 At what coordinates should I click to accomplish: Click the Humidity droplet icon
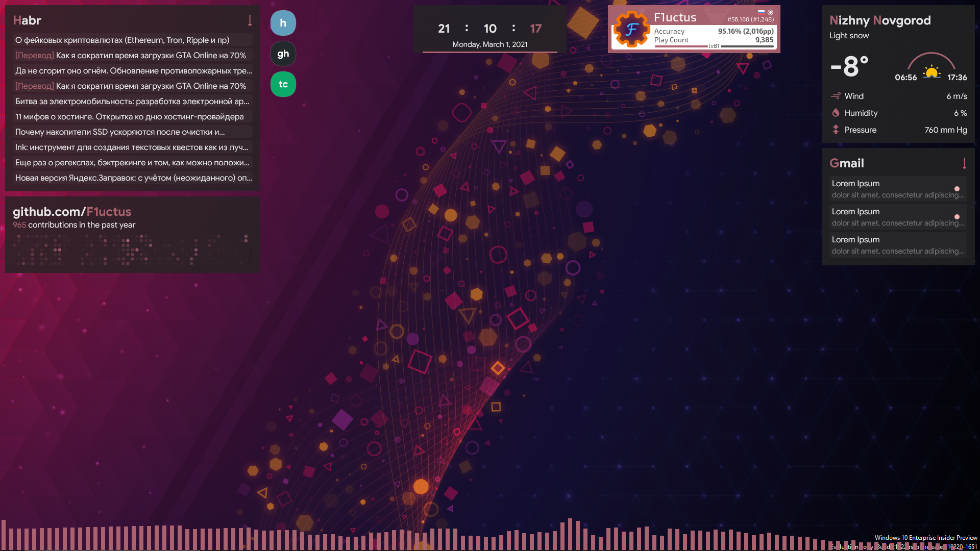point(836,113)
